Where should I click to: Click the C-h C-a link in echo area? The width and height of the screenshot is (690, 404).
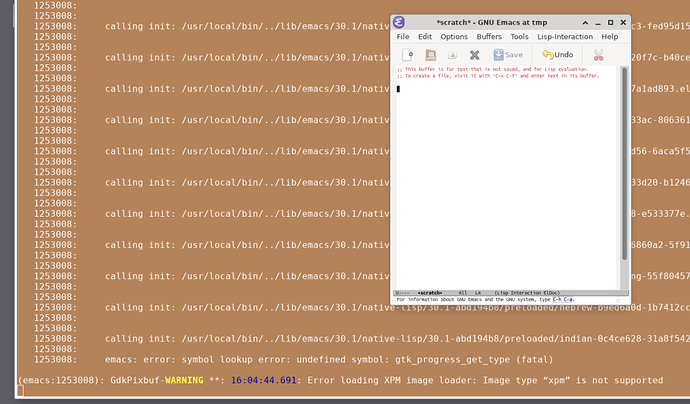tap(563, 299)
